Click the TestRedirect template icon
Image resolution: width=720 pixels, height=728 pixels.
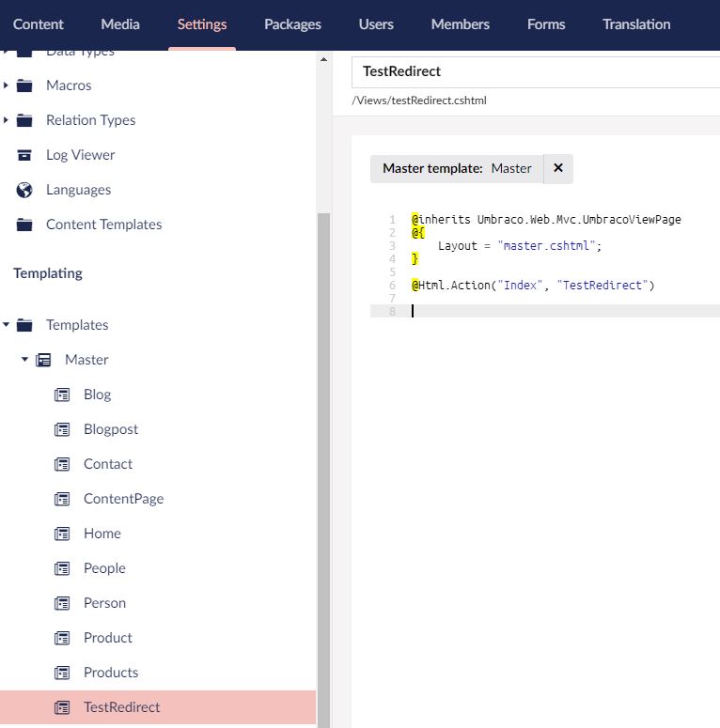(62, 707)
